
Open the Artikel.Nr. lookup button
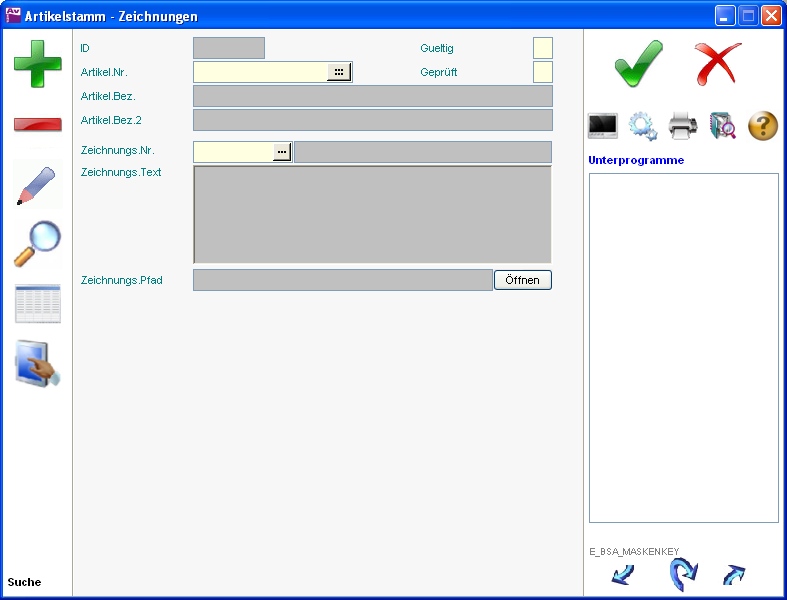click(339, 72)
